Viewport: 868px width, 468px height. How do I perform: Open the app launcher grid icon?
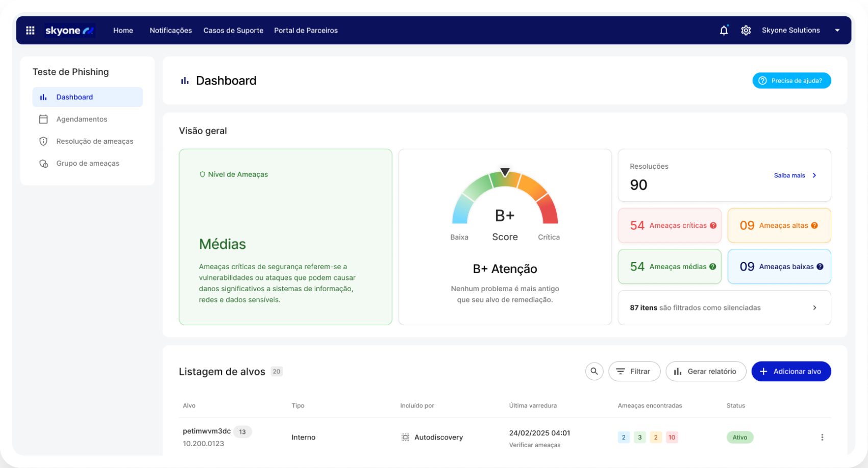tap(30, 30)
